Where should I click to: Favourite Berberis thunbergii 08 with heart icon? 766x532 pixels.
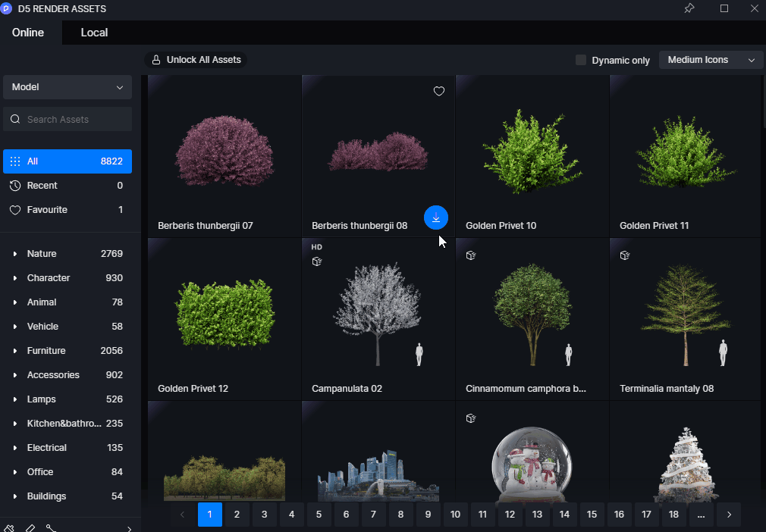438,91
